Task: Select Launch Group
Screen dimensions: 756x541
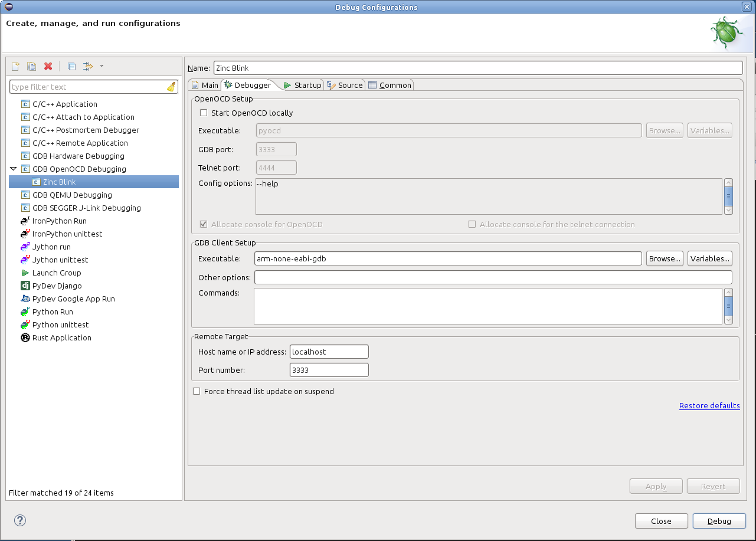Action: click(x=57, y=273)
